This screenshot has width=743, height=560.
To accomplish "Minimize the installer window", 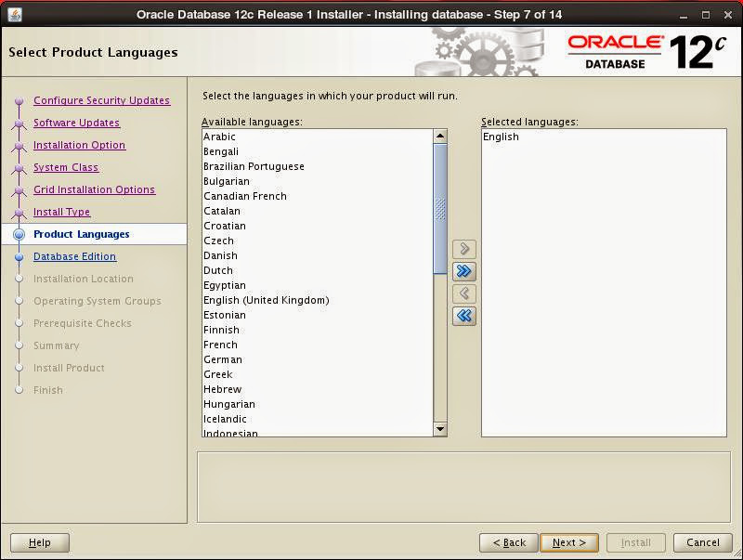I will (684, 15).
